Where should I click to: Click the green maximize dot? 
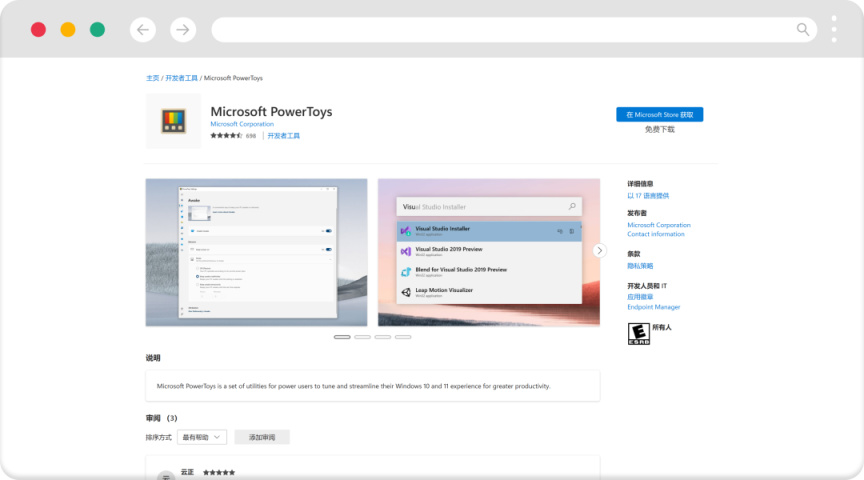click(98, 30)
